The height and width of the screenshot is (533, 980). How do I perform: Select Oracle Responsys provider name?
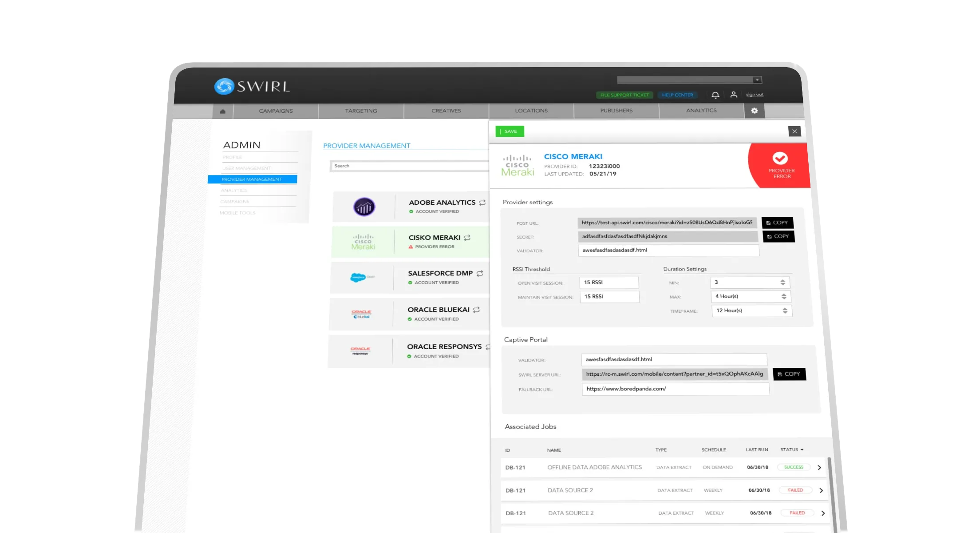coord(444,346)
